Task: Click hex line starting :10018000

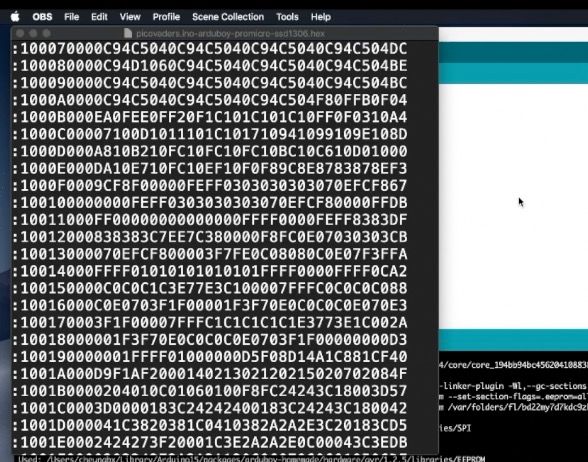Action: pyautogui.click(x=210, y=340)
